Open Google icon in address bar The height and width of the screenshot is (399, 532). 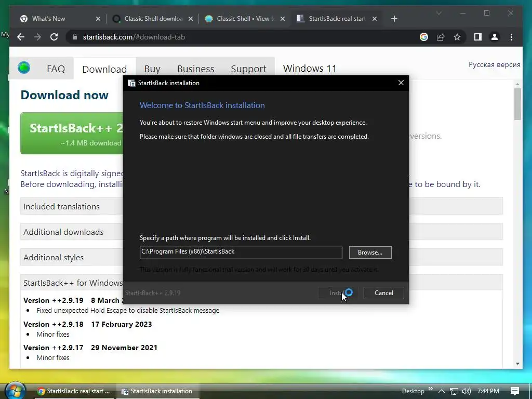click(424, 37)
